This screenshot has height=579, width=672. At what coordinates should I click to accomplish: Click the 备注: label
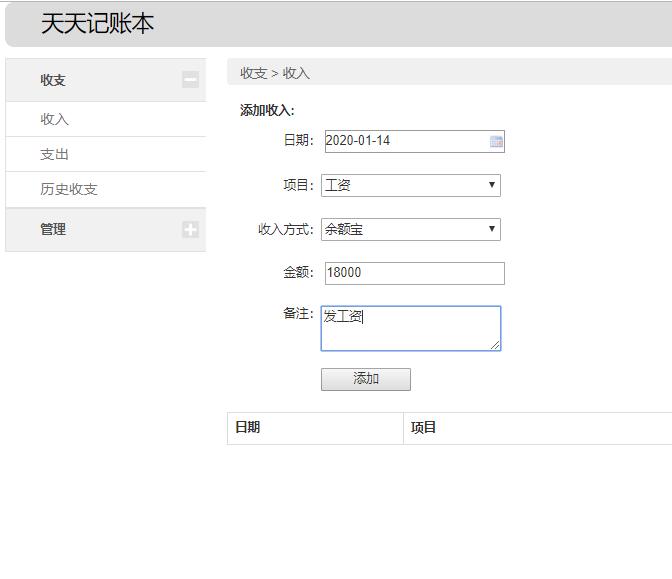(x=299, y=313)
